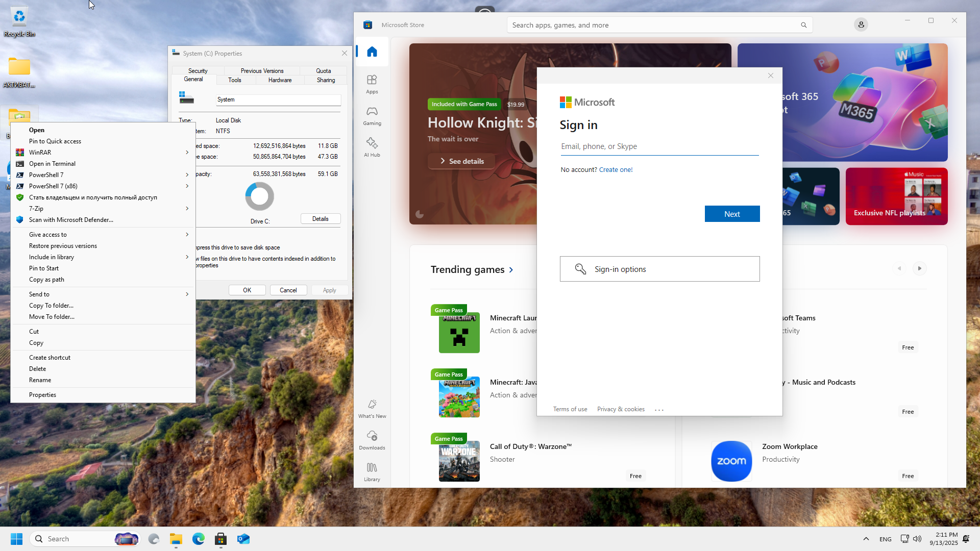Click the Trending games chevron arrow
The image size is (980, 551).
point(511,270)
